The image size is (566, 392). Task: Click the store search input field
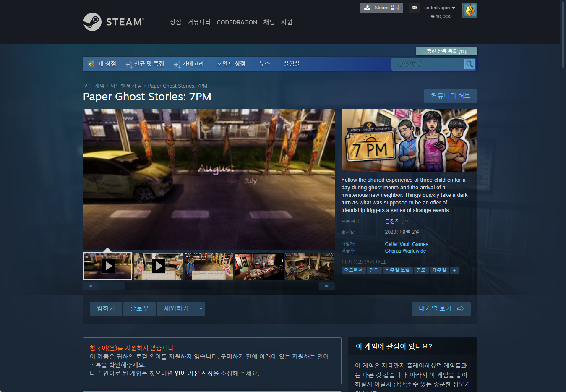click(x=428, y=64)
